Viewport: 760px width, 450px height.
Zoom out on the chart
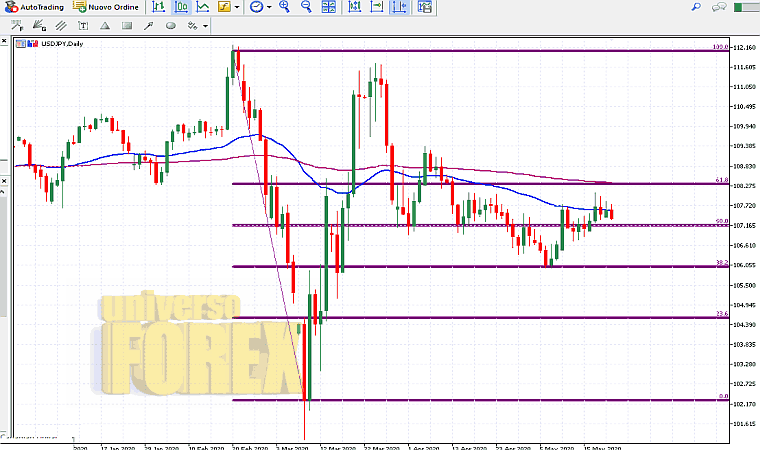306,7
